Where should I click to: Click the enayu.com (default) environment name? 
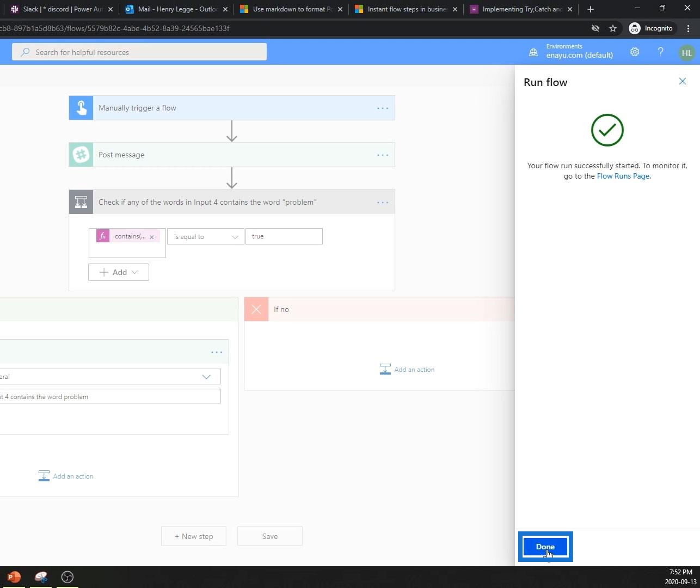580,55
